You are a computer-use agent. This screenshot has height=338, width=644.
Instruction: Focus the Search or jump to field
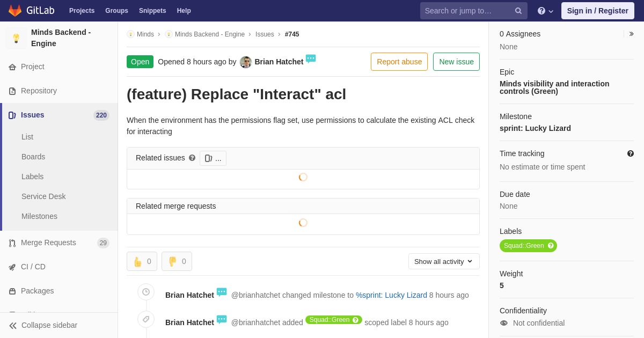[467, 11]
